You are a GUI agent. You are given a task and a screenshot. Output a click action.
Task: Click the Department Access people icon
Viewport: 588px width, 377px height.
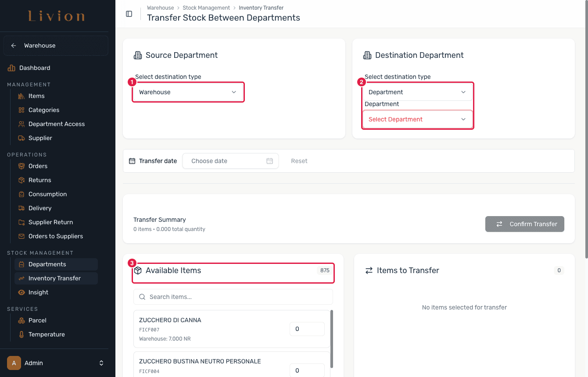tap(21, 124)
